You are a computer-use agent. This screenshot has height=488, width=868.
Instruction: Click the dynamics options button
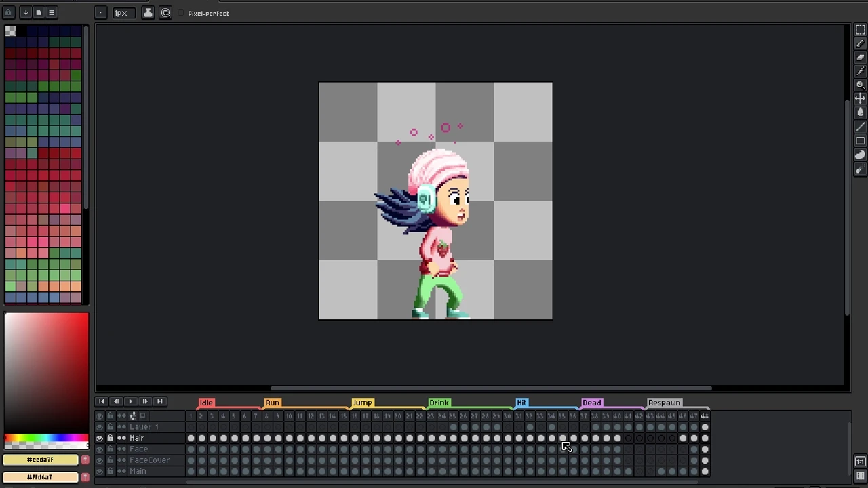pos(165,13)
